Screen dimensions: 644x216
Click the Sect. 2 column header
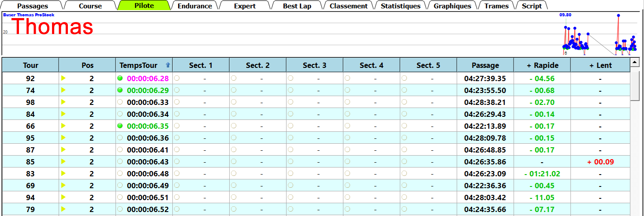click(258, 65)
